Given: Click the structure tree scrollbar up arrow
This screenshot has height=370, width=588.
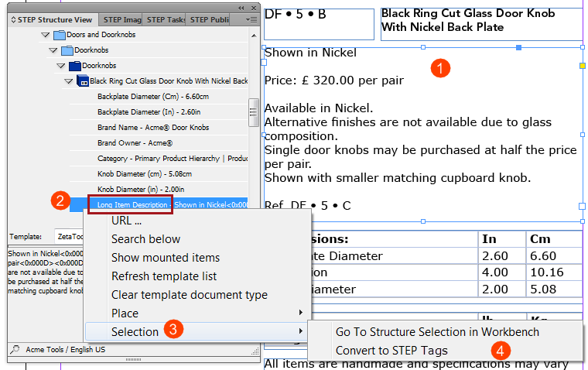Looking at the screenshot, I should tap(254, 36).
